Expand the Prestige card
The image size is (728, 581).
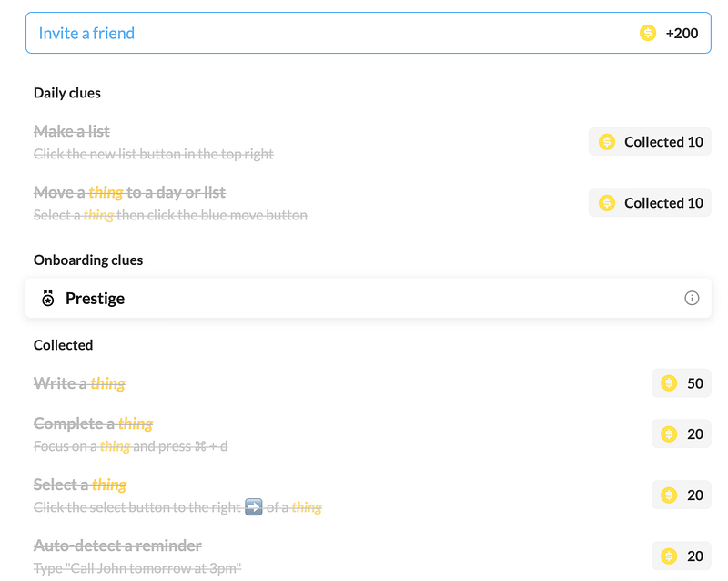click(364, 298)
